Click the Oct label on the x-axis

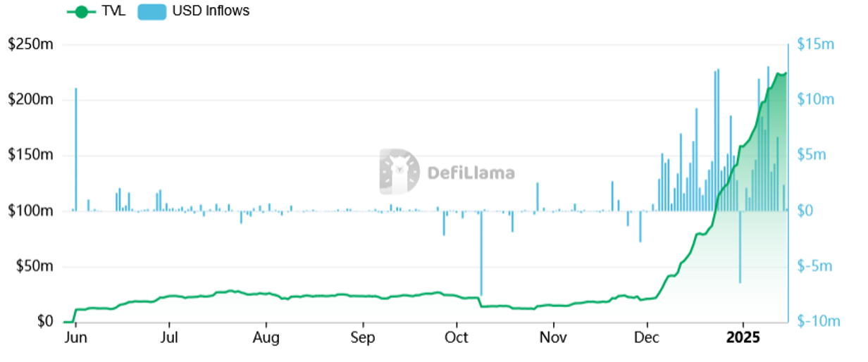pos(457,338)
